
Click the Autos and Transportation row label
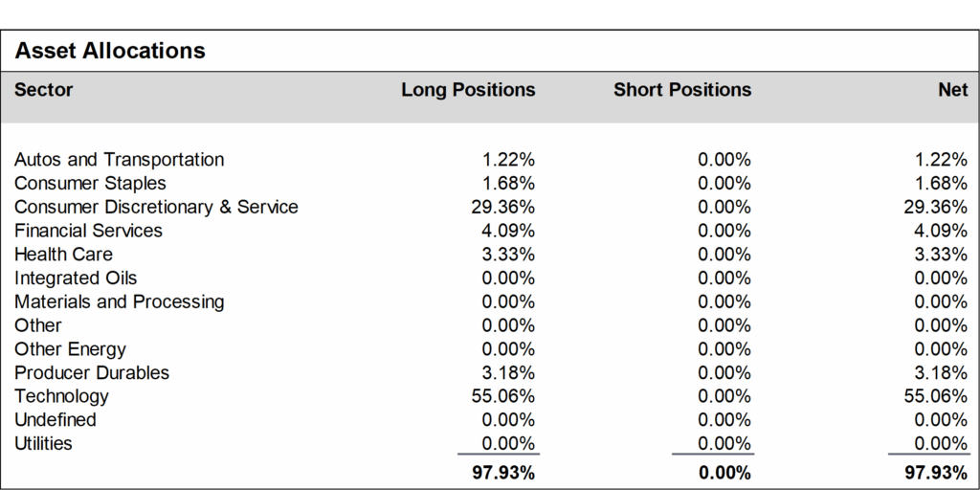[x=120, y=160]
